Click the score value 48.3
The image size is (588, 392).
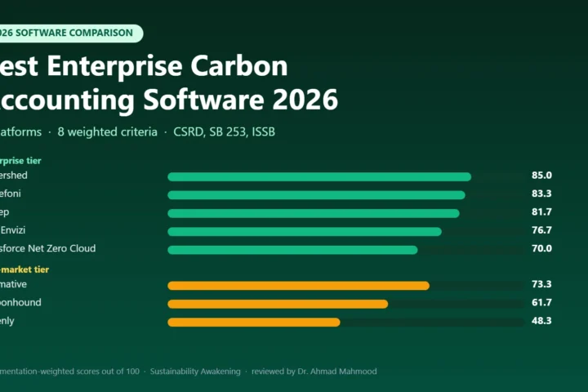click(x=541, y=321)
